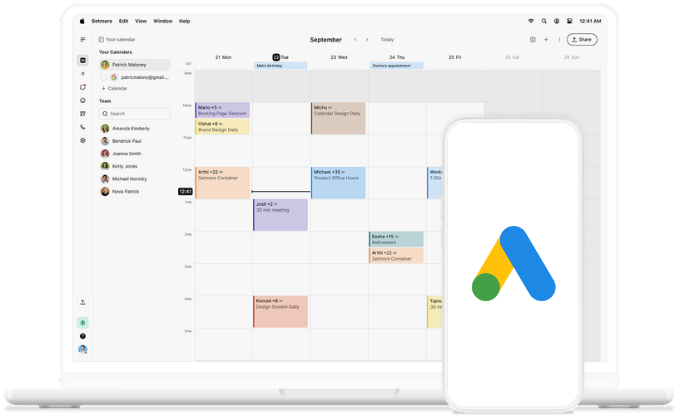Click the Share button
This screenshot has height=420, width=680.
582,39
